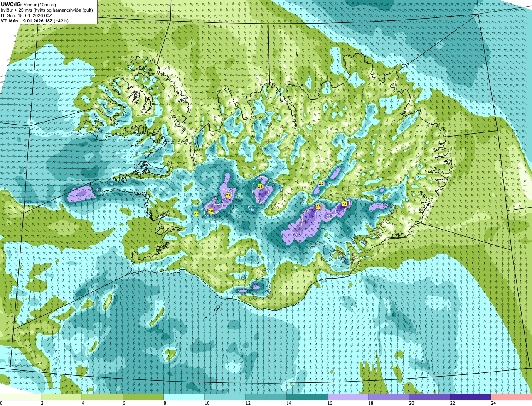Image resolution: width=532 pixels, height=406 pixels.
Task: Click the yellow gust label 27
Action: [x=228, y=195]
